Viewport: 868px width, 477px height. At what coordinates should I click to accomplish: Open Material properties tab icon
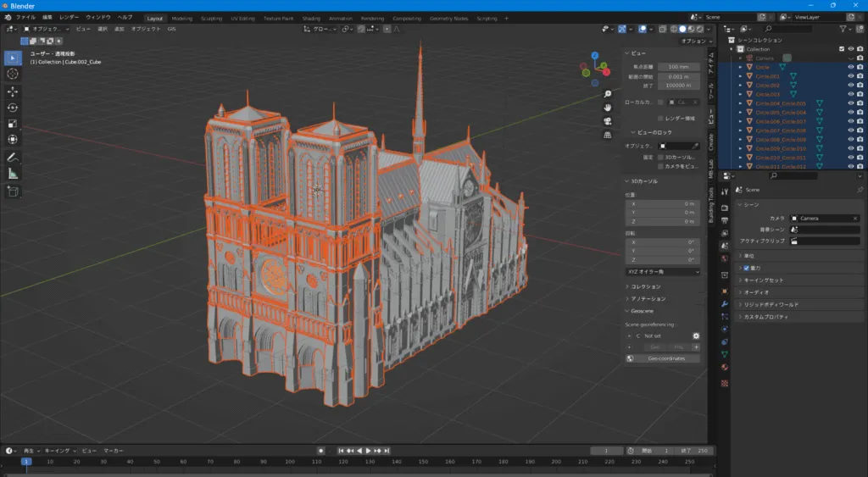[725, 367]
